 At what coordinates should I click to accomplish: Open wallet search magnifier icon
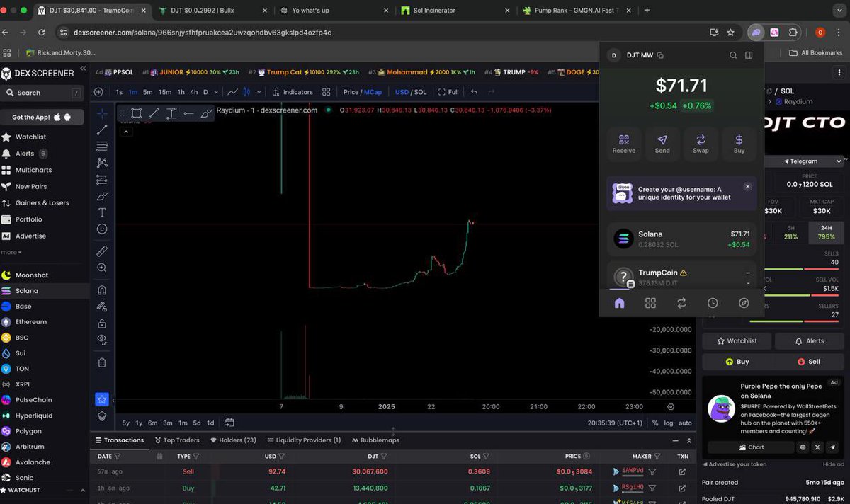click(733, 55)
